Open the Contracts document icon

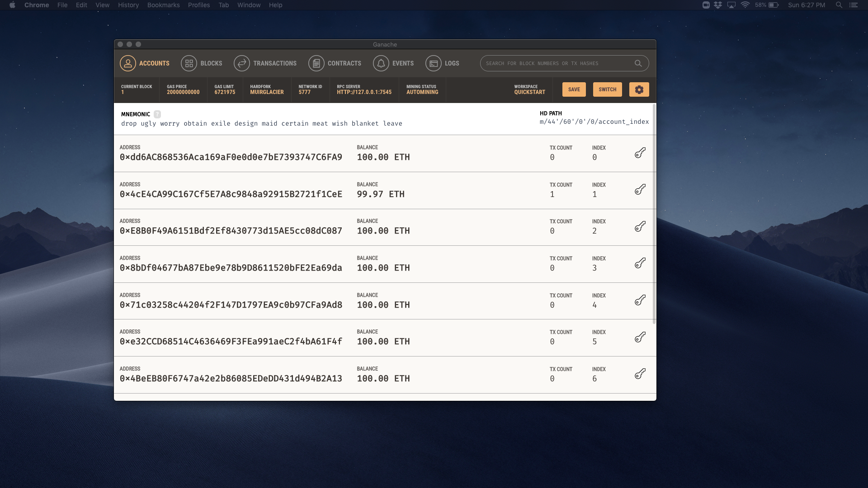[x=316, y=63]
